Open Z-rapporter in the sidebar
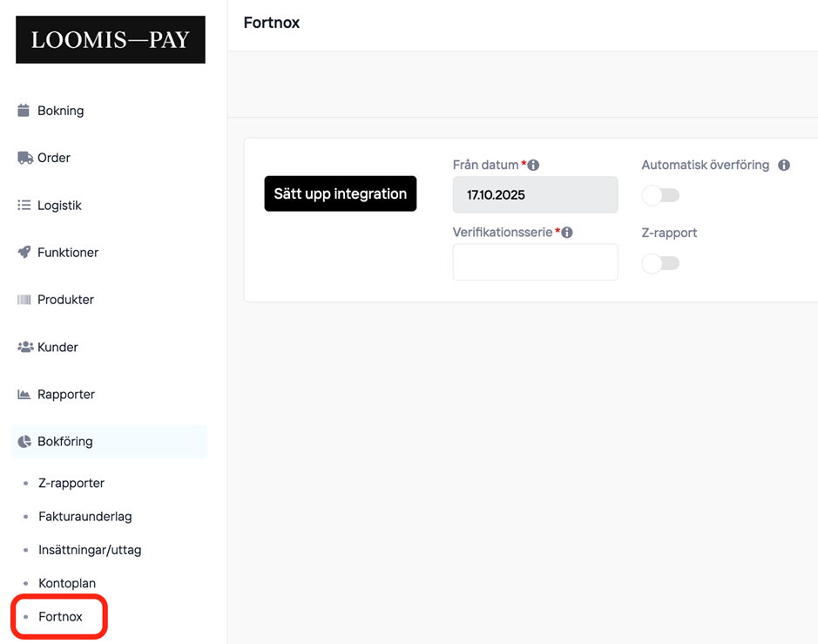This screenshot has height=644, width=818. [71, 483]
